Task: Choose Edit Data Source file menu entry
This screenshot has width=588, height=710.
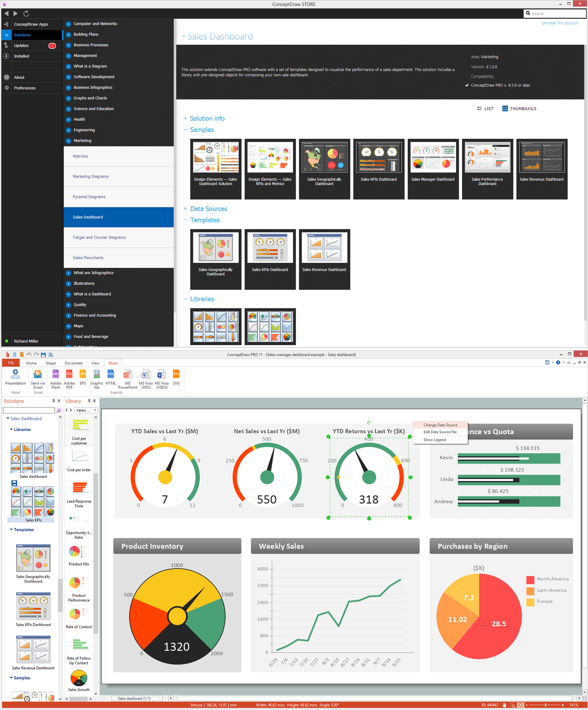Action: (x=440, y=432)
